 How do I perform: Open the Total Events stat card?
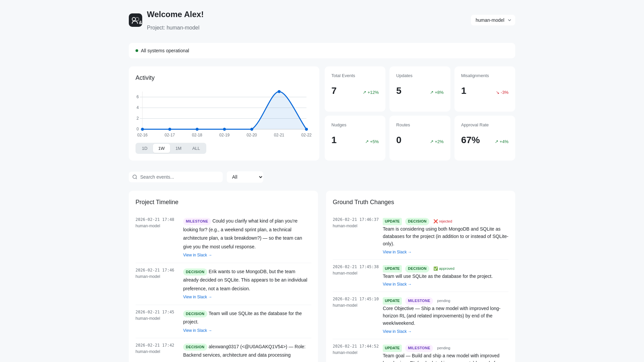tap(355, 89)
